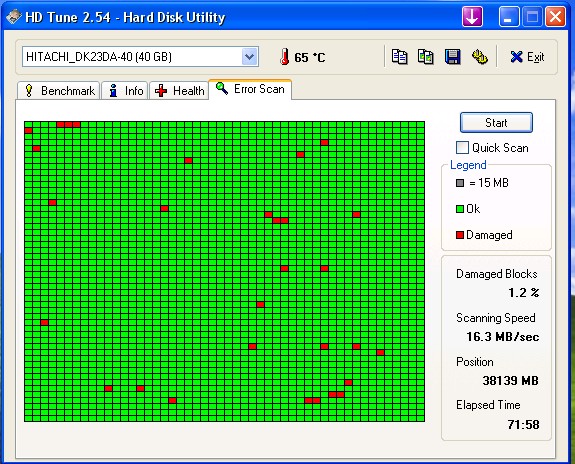Minimize the HD Tune window
This screenshot has height=464, width=575.
(509, 17)
